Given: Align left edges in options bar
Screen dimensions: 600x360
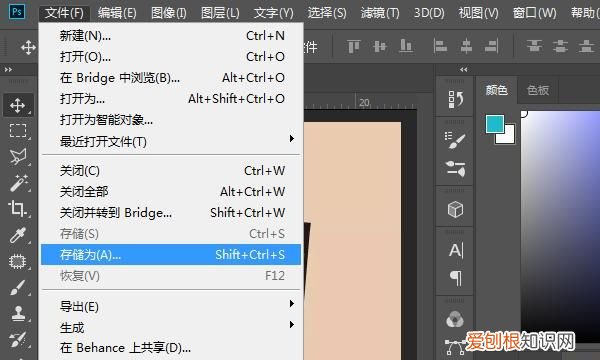Looking at the screenshot, I should pos(440,47).
